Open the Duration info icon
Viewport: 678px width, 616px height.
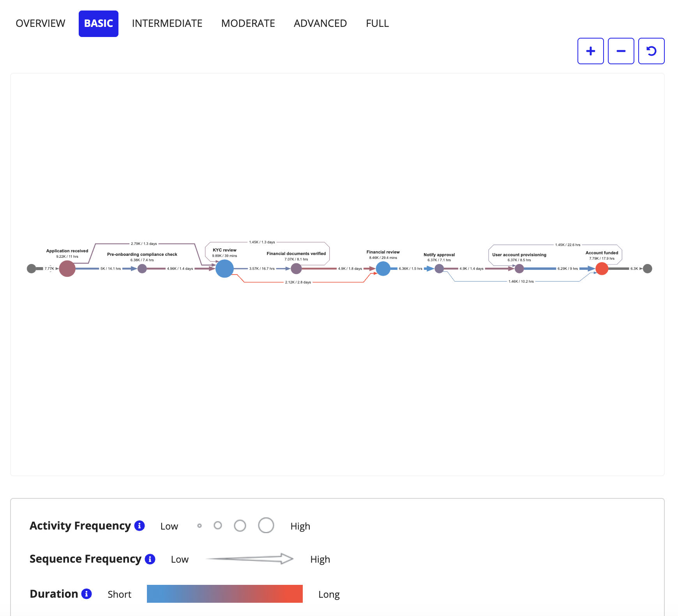[x=87, y=594]
